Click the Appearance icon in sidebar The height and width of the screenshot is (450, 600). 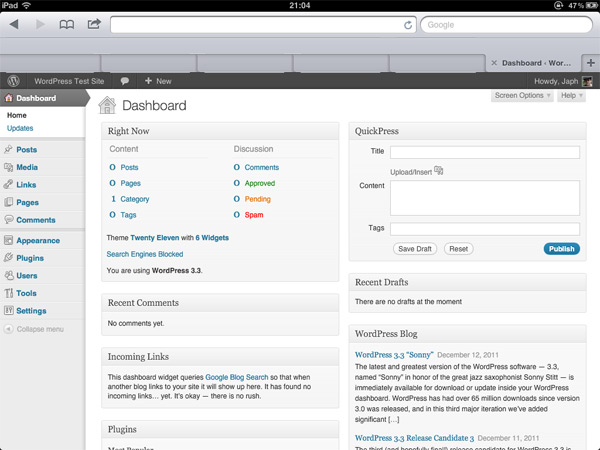[x=8, y=240]
